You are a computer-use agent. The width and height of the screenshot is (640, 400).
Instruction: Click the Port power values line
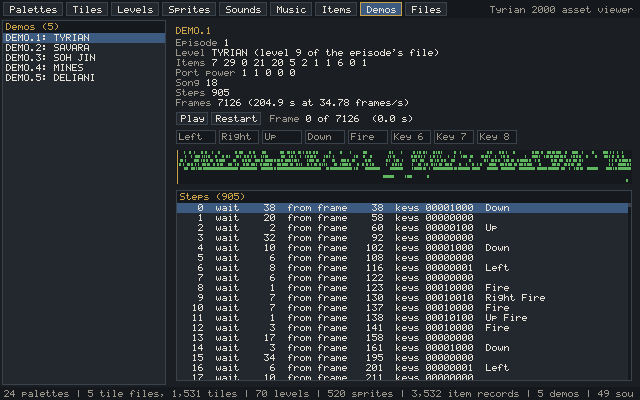[235, 73]
